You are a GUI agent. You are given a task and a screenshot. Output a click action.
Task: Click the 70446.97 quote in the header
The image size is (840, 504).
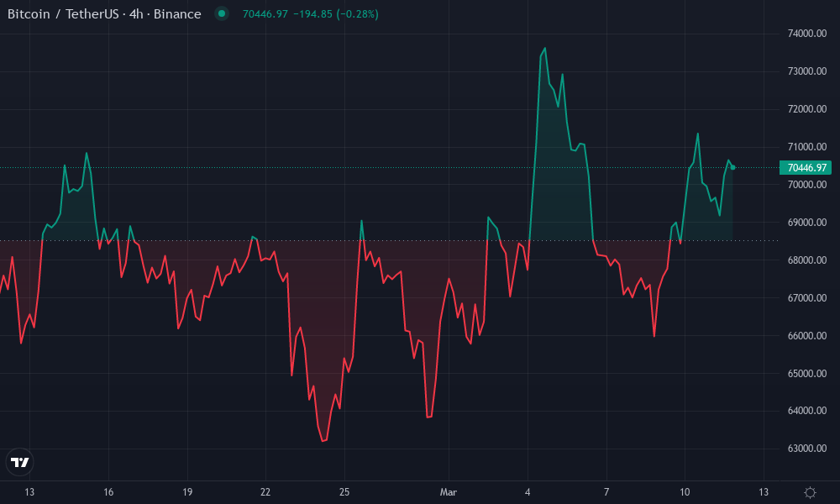pos(264,13)
